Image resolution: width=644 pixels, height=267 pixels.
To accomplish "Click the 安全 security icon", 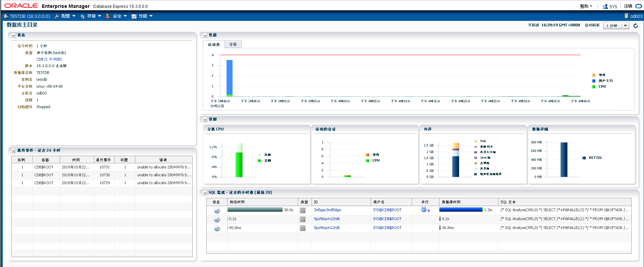I will (108, 16).
